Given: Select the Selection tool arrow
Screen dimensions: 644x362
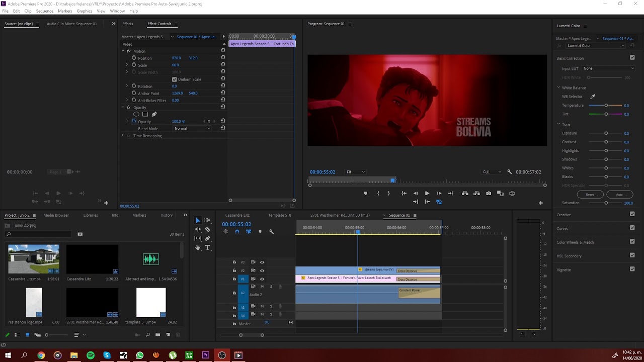Looking at the screenshot, I should 198,220.
